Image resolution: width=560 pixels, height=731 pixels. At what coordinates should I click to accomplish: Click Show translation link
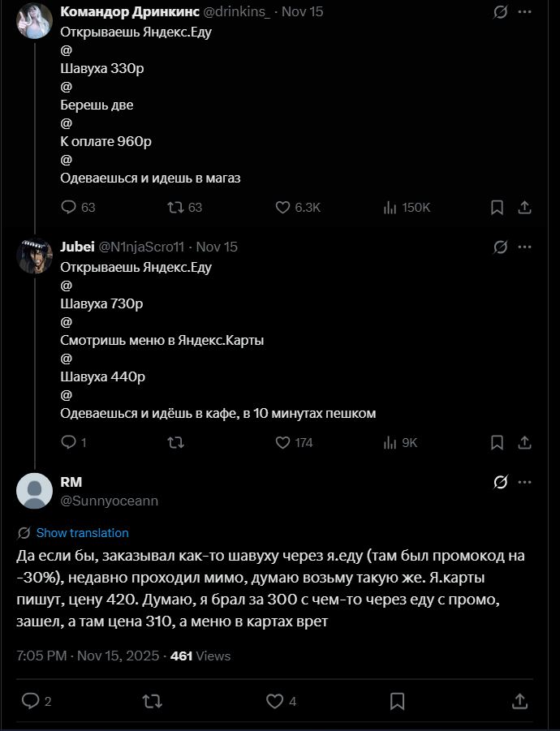click(x=82, y=533)
